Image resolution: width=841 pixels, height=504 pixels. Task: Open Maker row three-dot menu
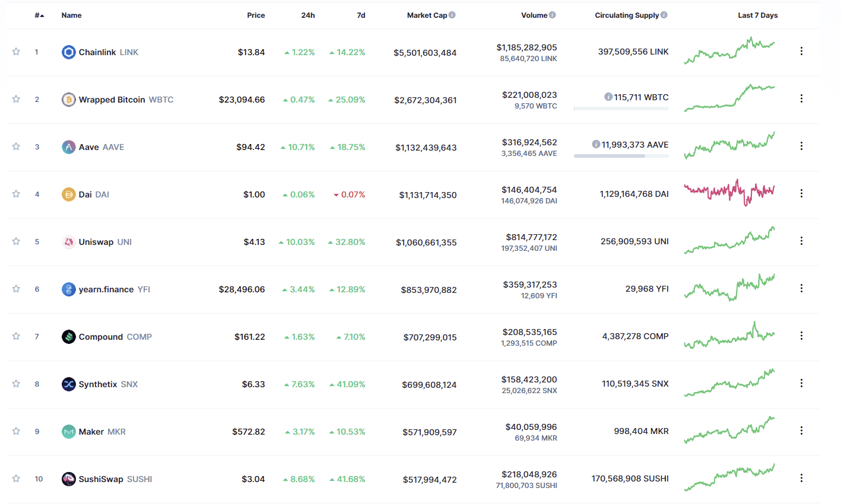click(x=801, y=430)
